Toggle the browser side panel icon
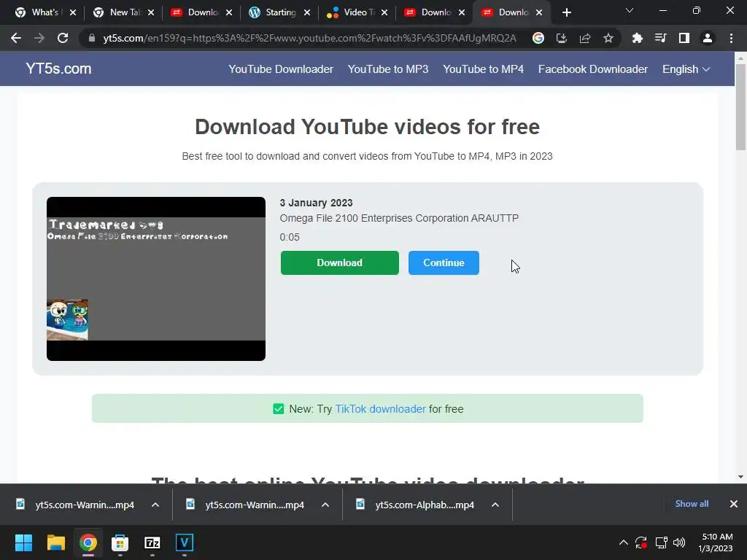The width and height of the screenshot is (747, 560). coord(684,38)
